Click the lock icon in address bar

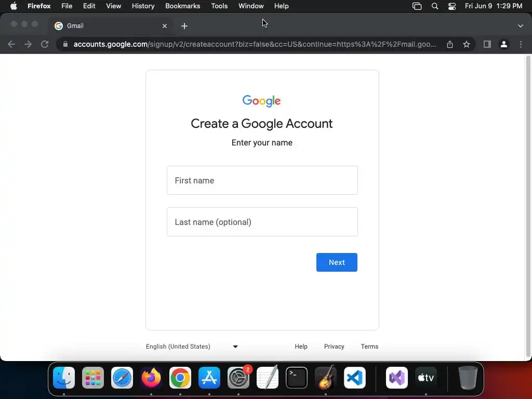(65, 44)
